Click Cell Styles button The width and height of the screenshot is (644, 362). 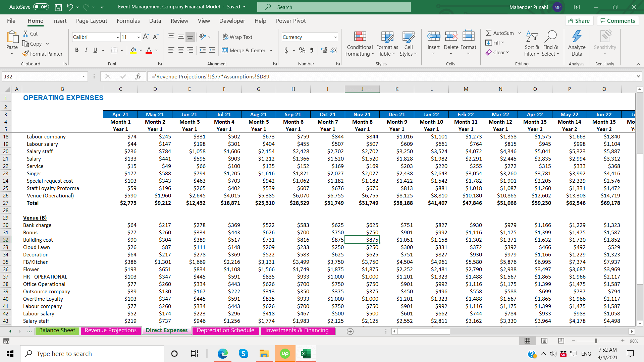coord(408,43)
